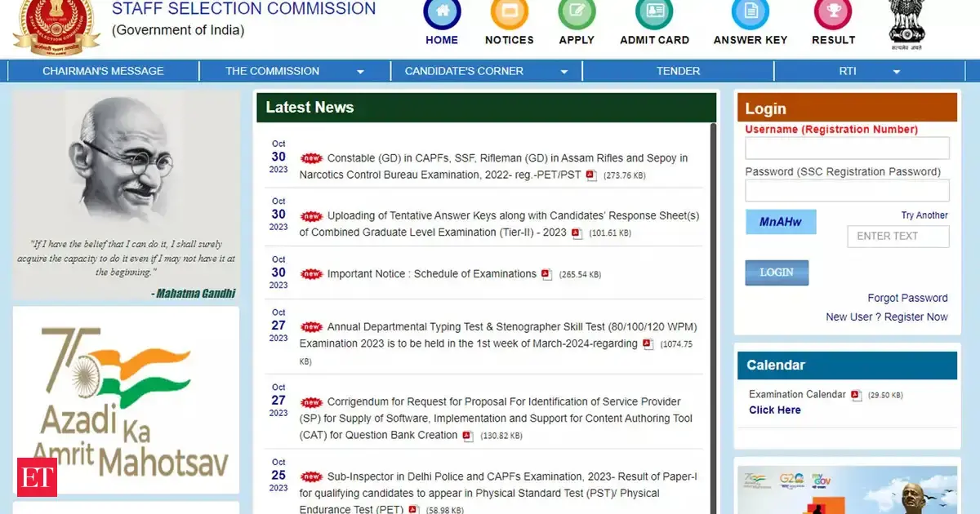Open the NOTICES circular icon
980x514 pixels.
point(509,12)
